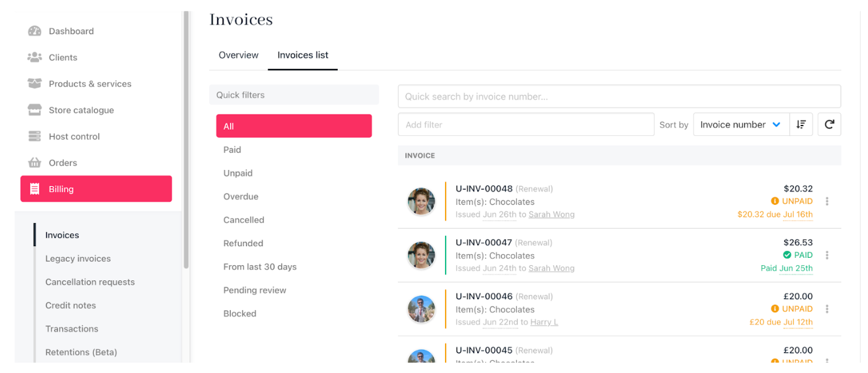
Task: Click the Clients people icon
Action: tap(35, 57)
